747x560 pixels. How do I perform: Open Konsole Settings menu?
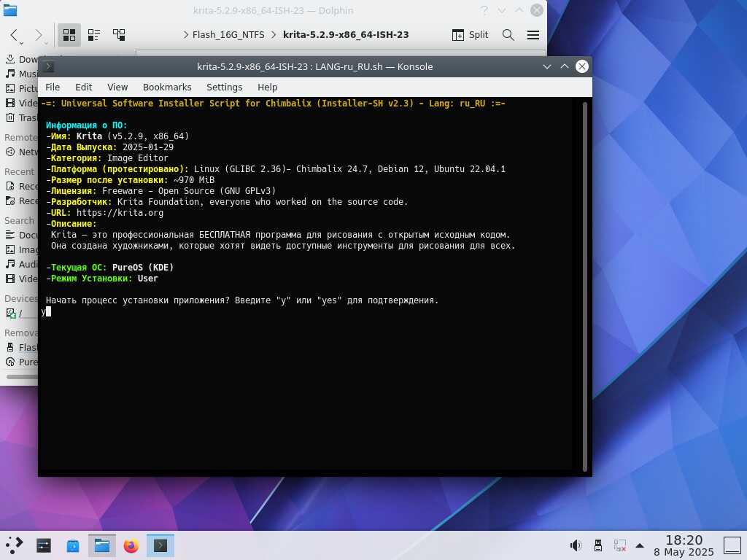tap(224, 87)
